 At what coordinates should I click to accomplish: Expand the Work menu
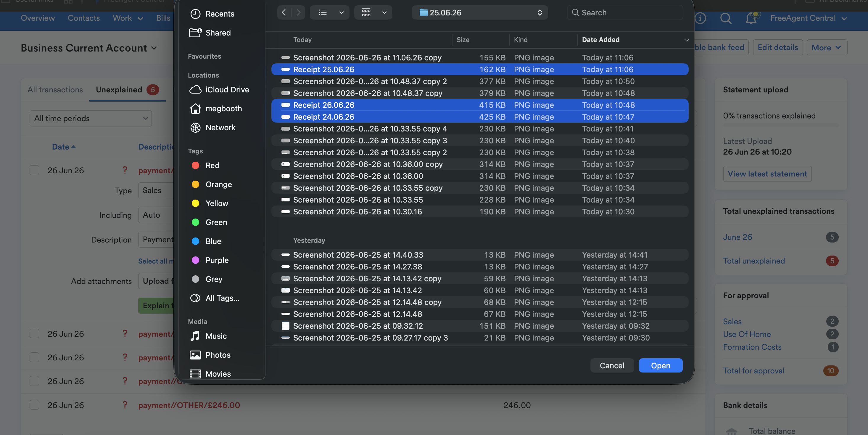(x=128, y=18)
